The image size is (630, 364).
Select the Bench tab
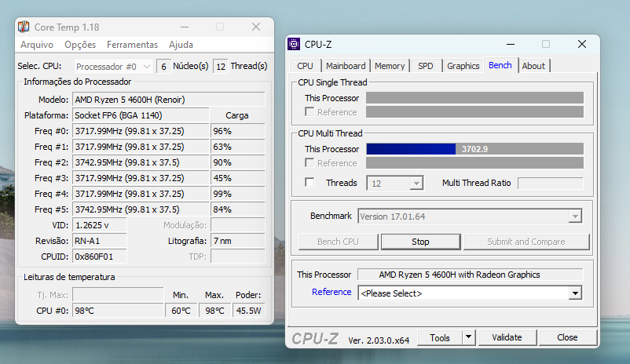(x=500, y=65)
